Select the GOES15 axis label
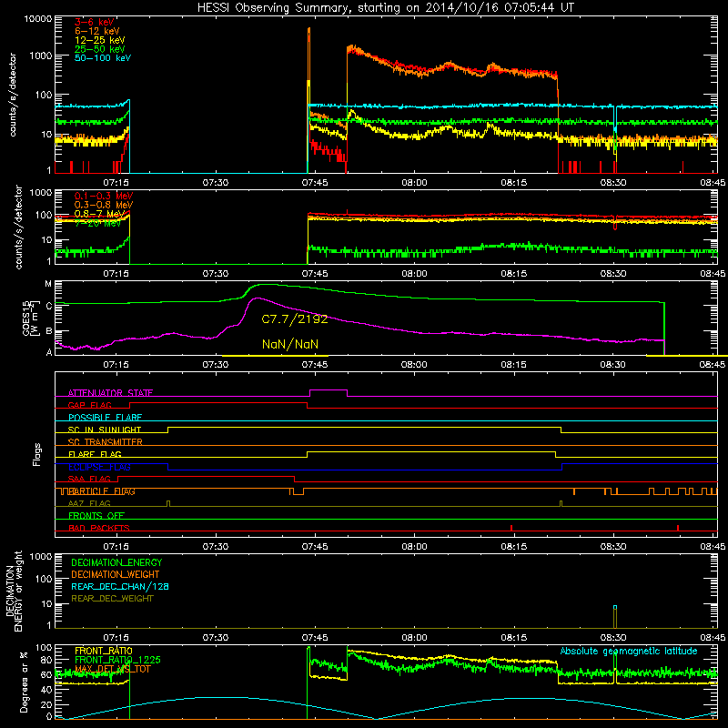This screenshot has width=728, height=728. point(30,318)
